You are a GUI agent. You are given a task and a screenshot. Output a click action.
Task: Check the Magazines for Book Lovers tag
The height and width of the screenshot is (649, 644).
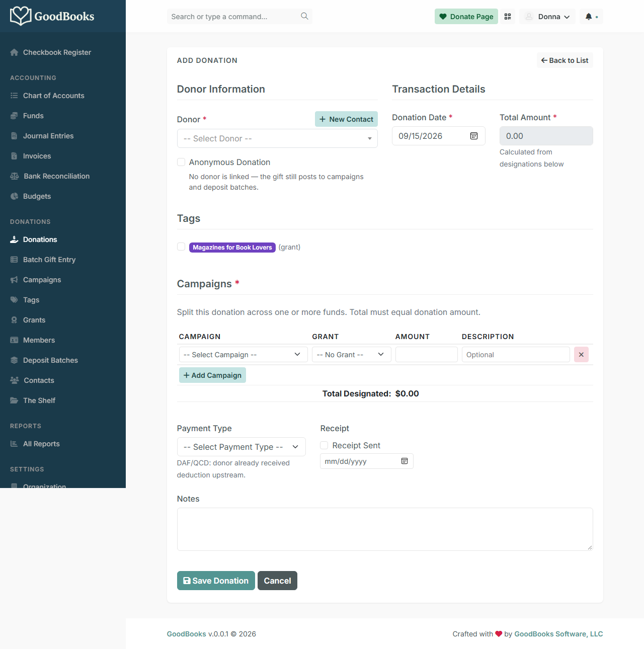[181, 247]
